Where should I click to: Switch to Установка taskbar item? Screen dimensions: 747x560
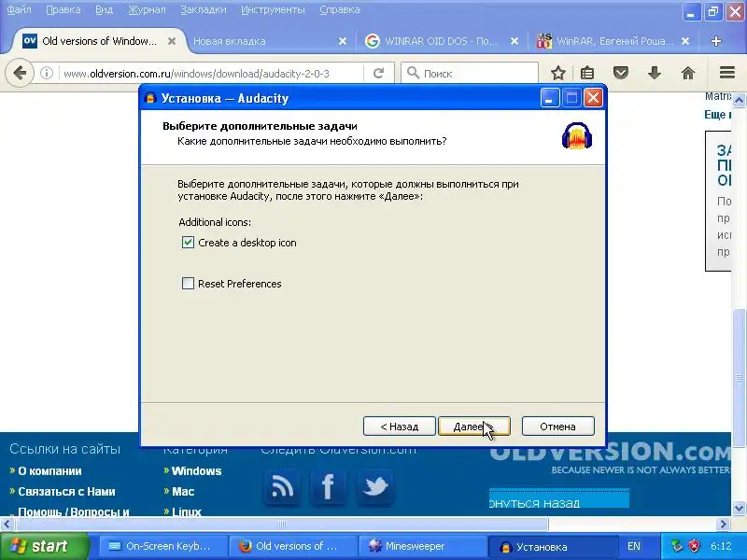point(553,546)
